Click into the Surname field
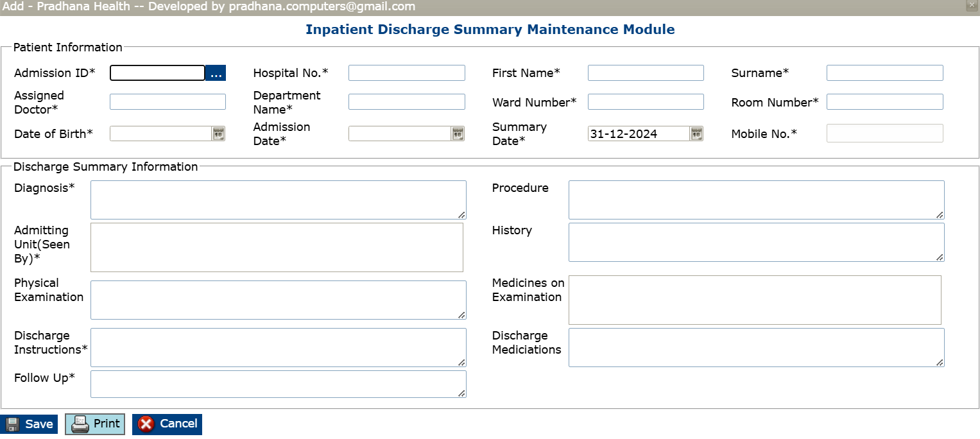Screen dimensions: 980x439 (884, 73)
